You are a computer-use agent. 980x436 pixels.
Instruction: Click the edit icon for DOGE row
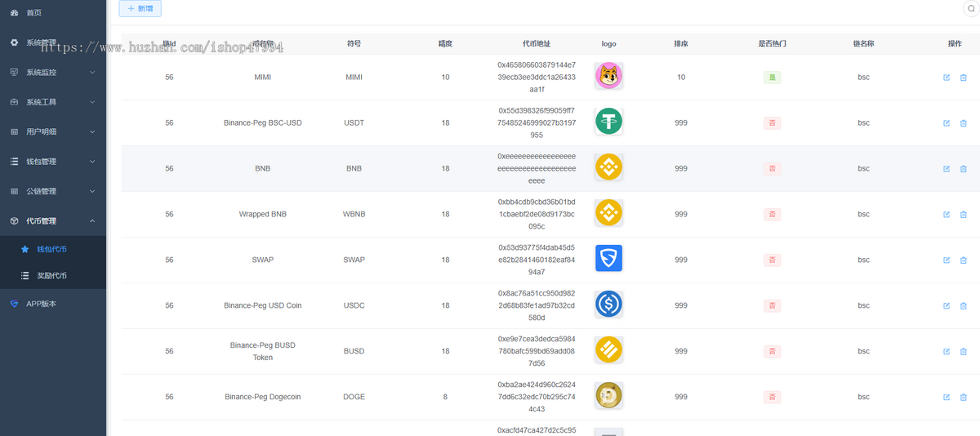click(947, 398)
